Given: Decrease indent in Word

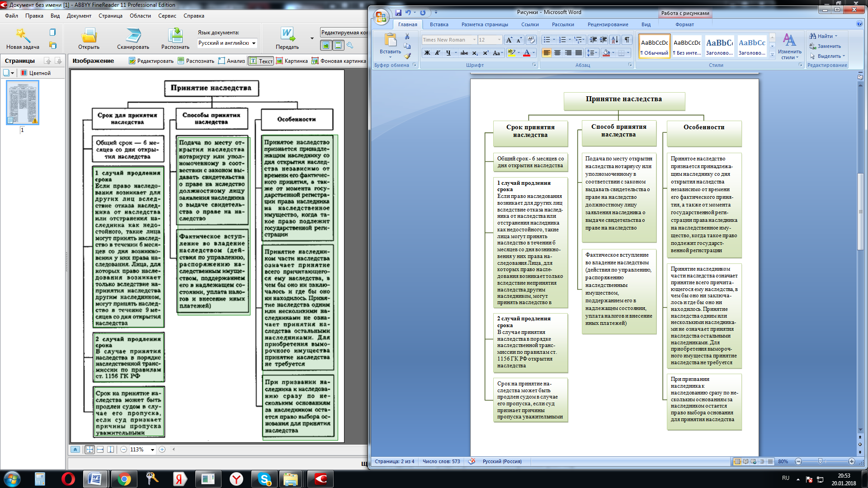Looking at the screenshot, I should pos(593,40).
